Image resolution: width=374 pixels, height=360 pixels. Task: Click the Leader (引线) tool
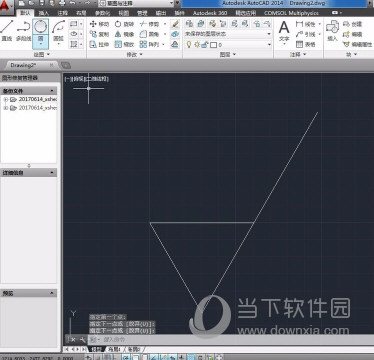306,34
